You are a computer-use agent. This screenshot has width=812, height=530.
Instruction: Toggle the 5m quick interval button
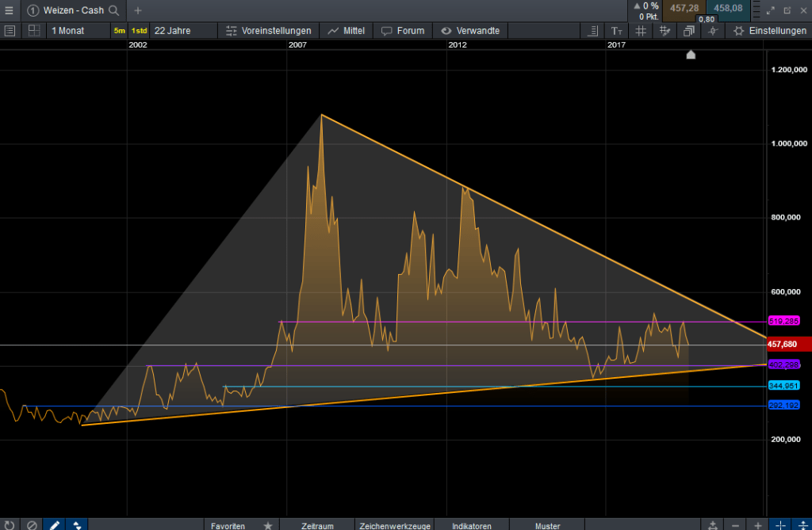click(x=119, y=31)
